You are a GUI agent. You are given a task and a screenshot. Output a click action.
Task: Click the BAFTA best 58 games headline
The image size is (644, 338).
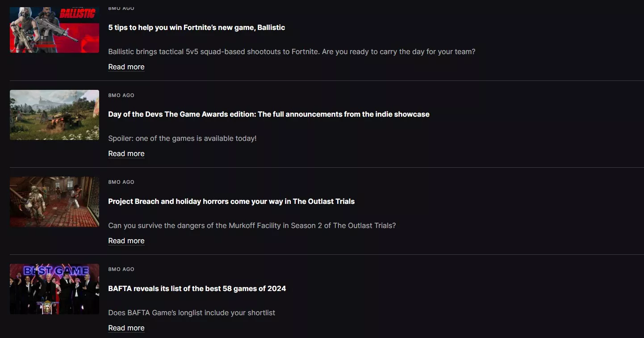197,288
